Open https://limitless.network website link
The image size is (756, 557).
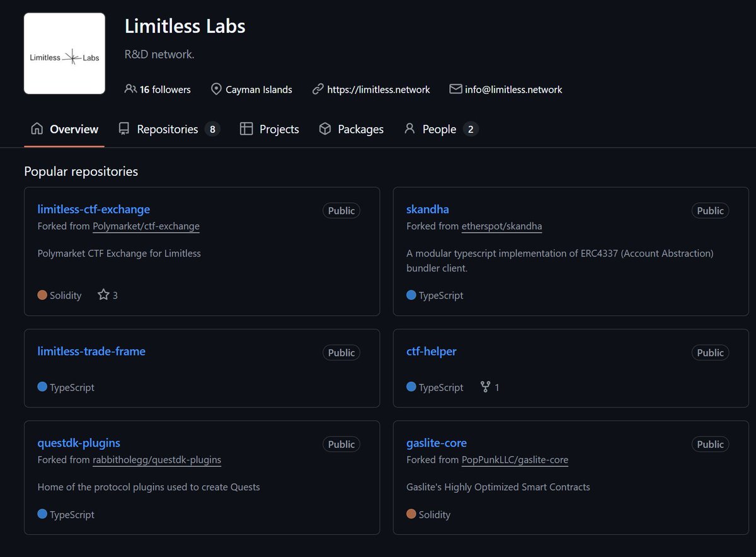(379, 89)
